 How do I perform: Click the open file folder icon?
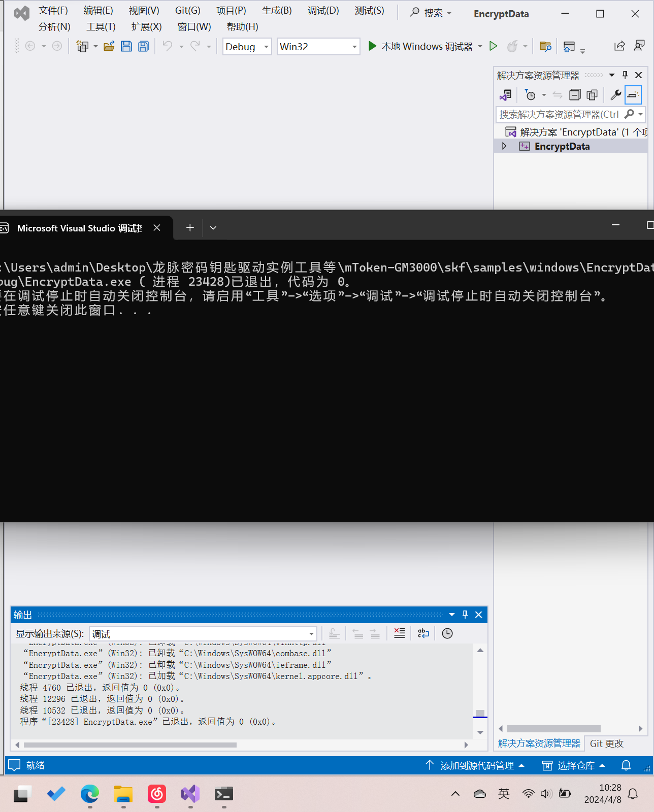(109, 46)
